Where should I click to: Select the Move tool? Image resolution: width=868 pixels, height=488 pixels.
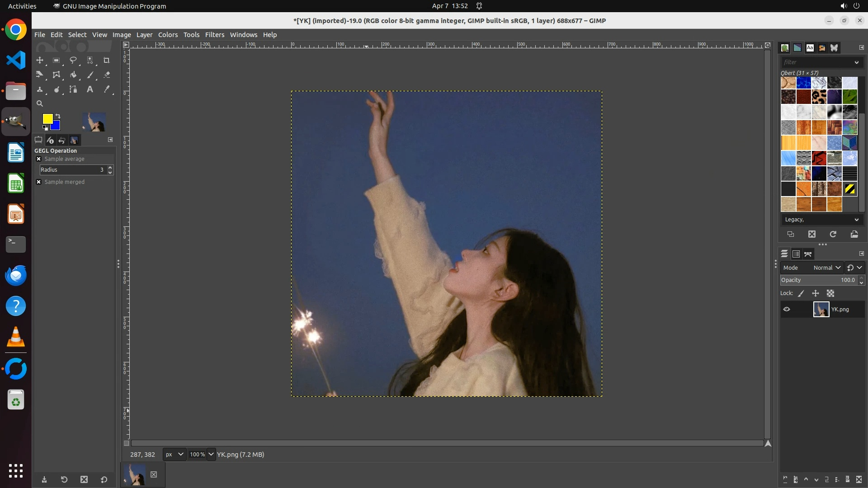click(x=40, y=60)
